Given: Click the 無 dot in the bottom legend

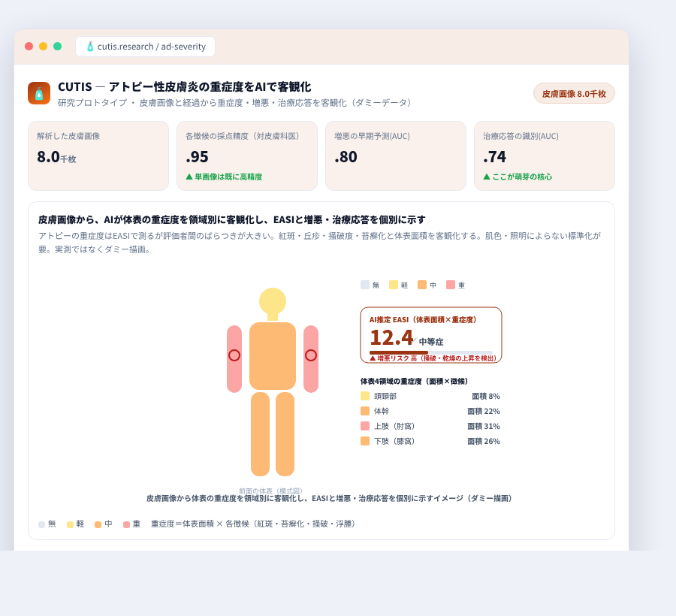Looking at the screenshot, I should [42, 524].
